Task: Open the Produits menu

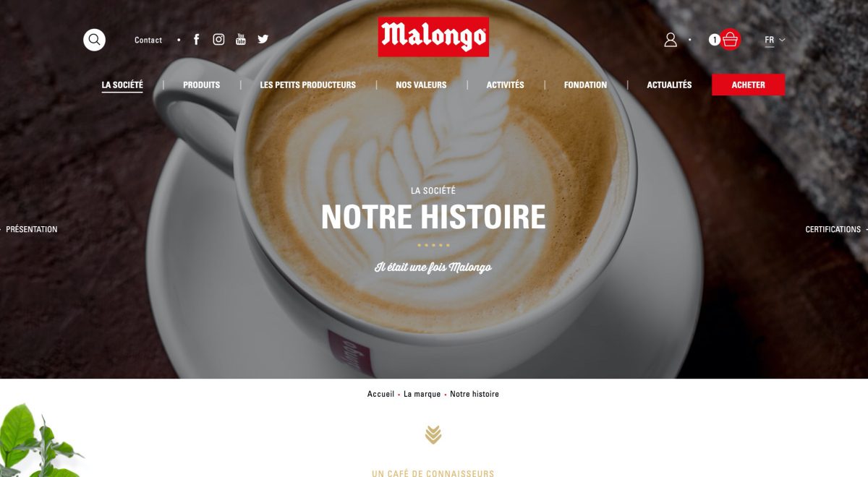Action: [x=201, y=85]
